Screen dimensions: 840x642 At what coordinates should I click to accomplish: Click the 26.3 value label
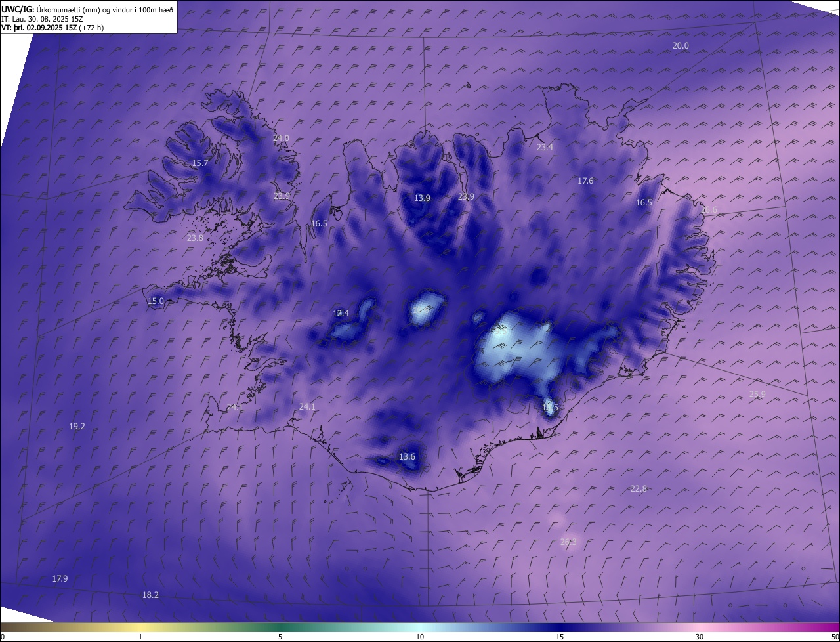[x=568, y=542]
